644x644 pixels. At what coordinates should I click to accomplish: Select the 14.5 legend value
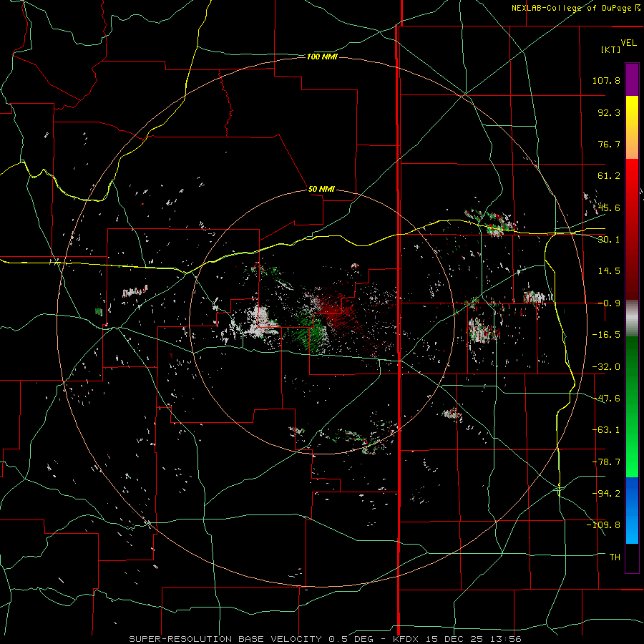pos(609,271)
